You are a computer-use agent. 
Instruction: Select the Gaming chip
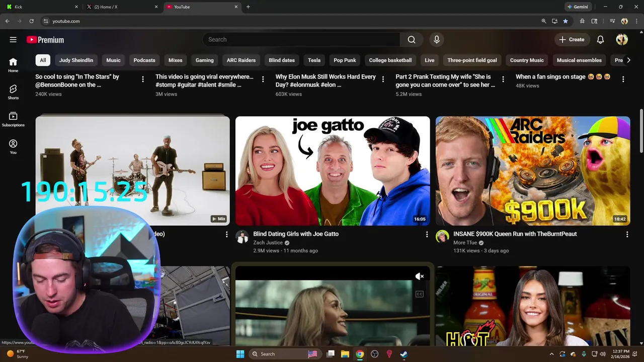204,60
